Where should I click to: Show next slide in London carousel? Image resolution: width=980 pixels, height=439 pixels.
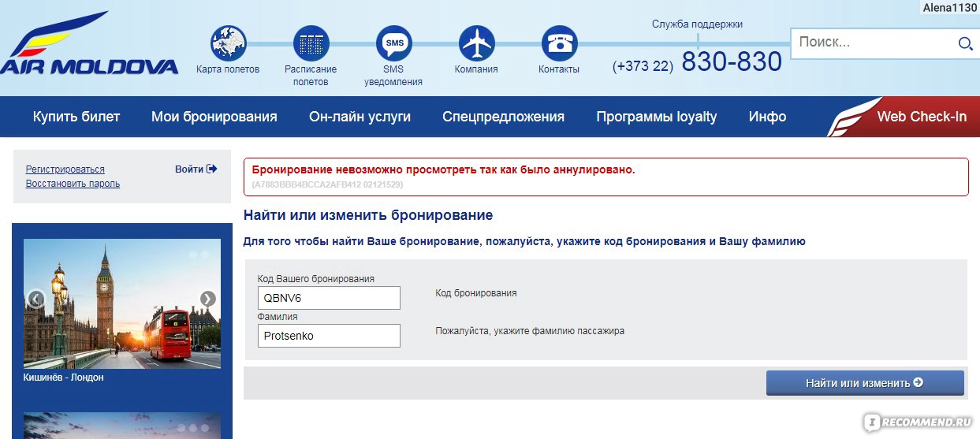pyautogui.click(x=207, y=299)
